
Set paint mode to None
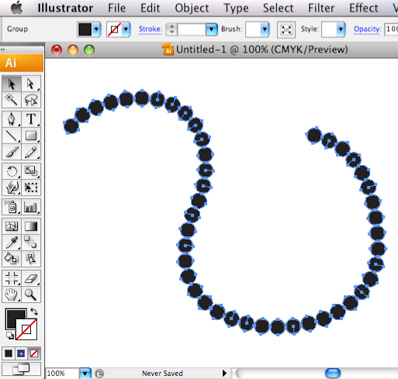[x=34, y=353]
